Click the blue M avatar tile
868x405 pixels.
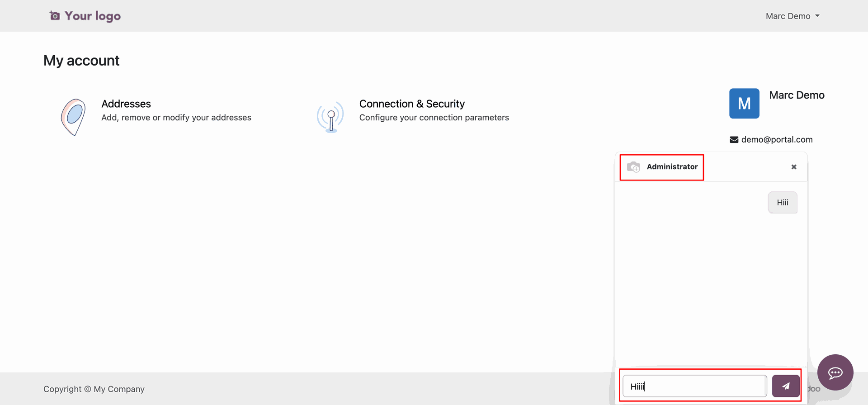pos(744,103)
